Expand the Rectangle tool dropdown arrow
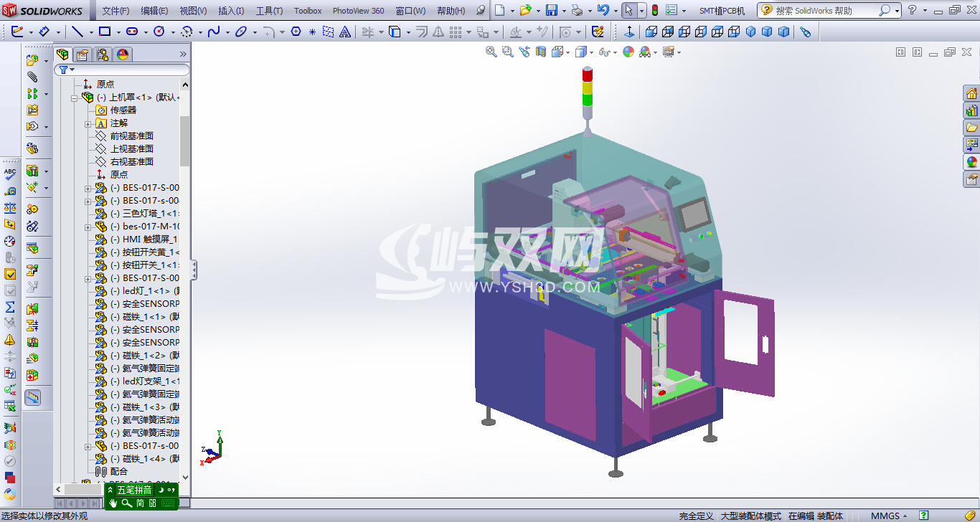 tap(118, 32)
